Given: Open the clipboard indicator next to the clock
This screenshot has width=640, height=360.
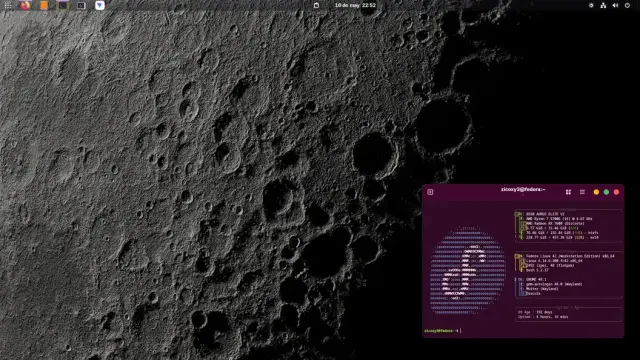Looking at the screenshot, I should click(x=316, y=5).
